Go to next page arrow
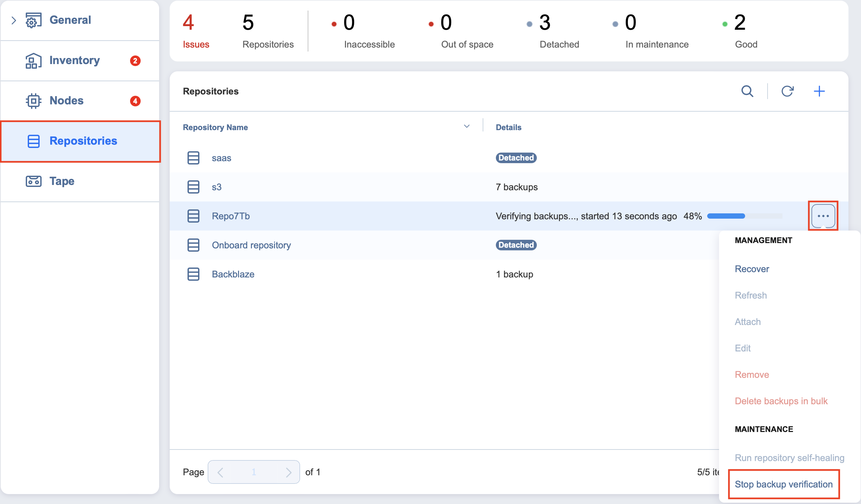Screen dimensions: 861x504 288,472
